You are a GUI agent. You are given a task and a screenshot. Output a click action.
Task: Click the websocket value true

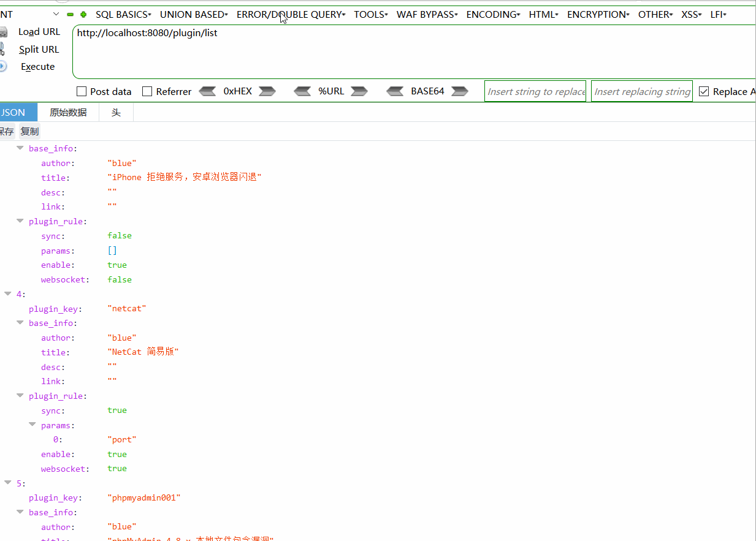[117, 469]
